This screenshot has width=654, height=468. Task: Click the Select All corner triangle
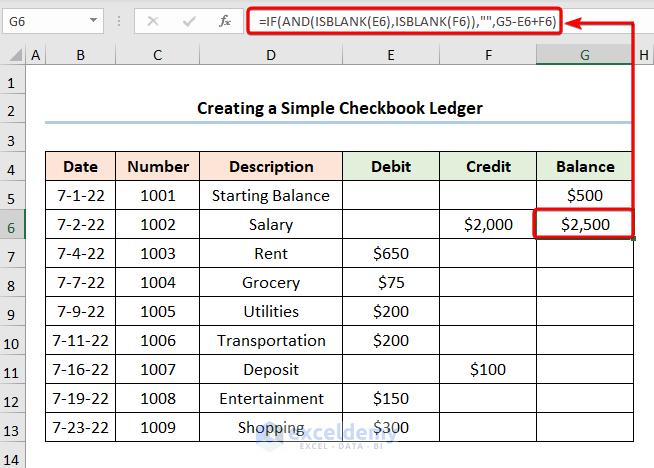[15, 55]
